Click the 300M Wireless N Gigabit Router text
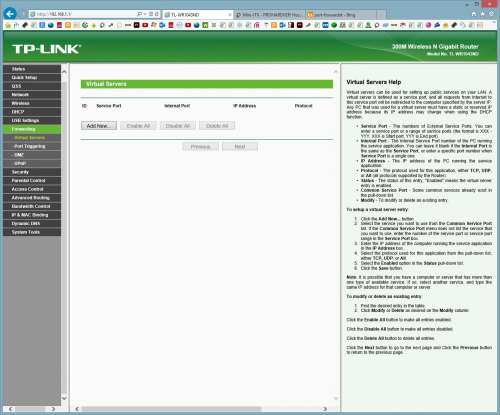Viewport: 500px width, 415px height. (x=435, y=47)
